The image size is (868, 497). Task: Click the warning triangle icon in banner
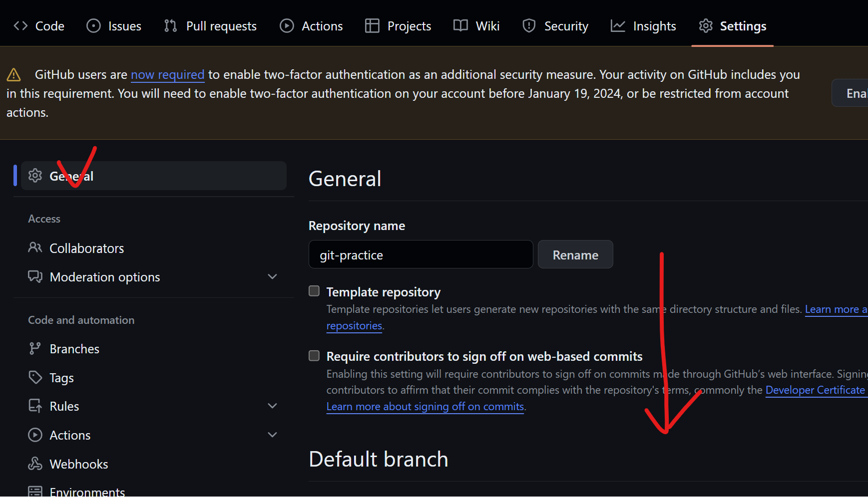pyautogui.click(x=13, y=75)
